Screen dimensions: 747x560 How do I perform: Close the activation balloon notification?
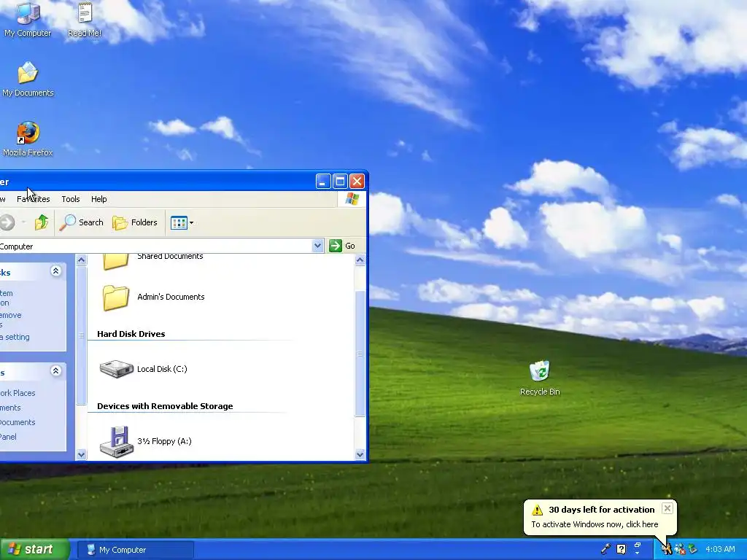[x=667, y=508]
